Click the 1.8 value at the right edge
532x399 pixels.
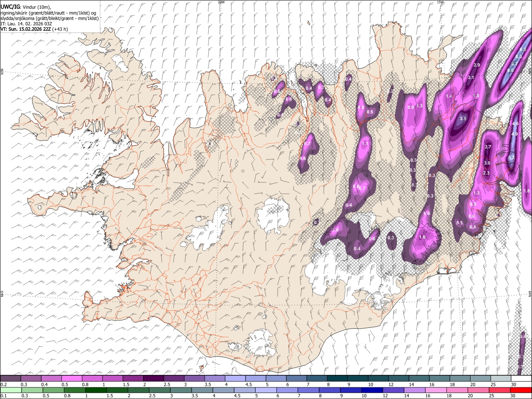click(x=527, y=191)
